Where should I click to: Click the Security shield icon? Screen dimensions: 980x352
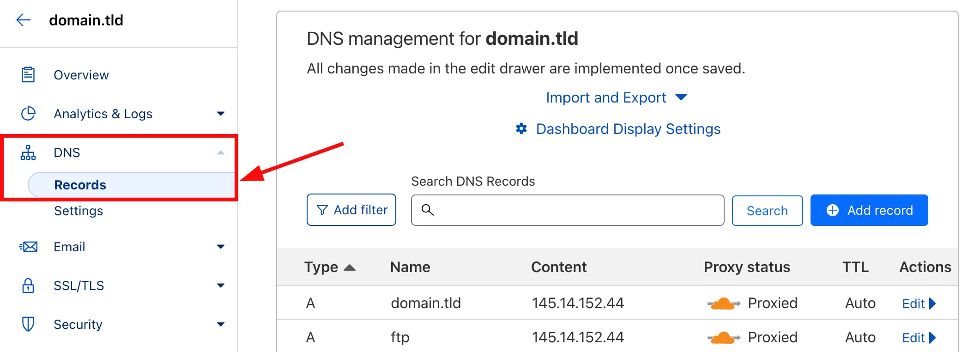pos(28,324)
